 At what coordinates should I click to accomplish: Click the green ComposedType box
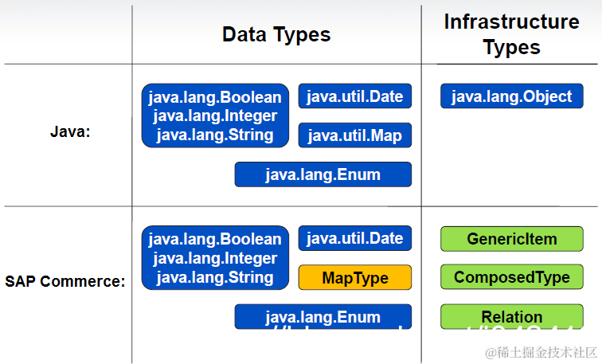coord(512,277)
